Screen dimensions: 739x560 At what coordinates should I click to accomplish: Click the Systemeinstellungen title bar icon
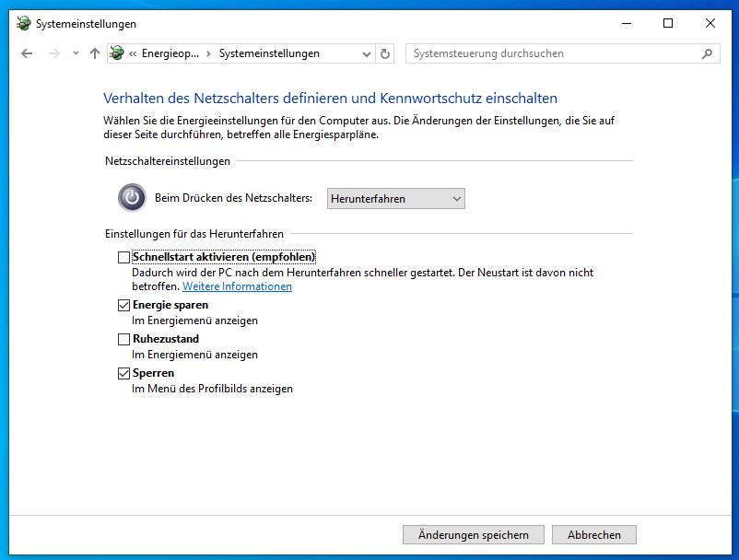[23, 24]
